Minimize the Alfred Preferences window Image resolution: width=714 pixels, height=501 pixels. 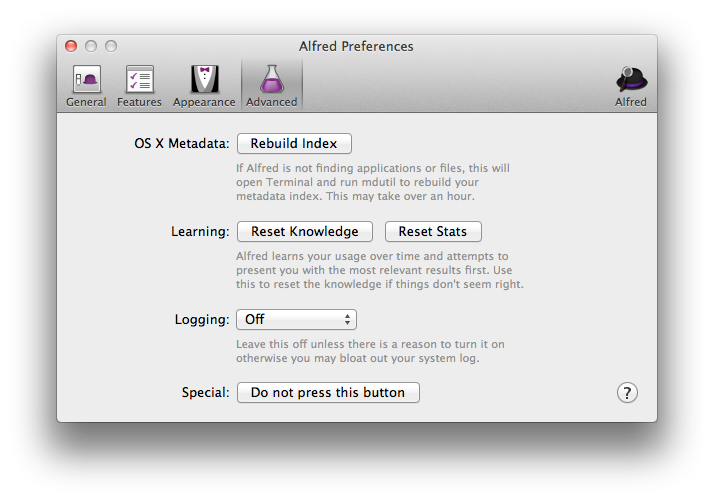click(x=91, y=46)
